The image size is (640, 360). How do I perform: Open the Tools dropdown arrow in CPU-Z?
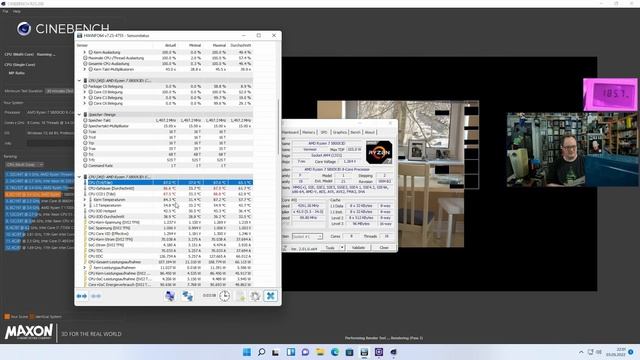(342, 248)
